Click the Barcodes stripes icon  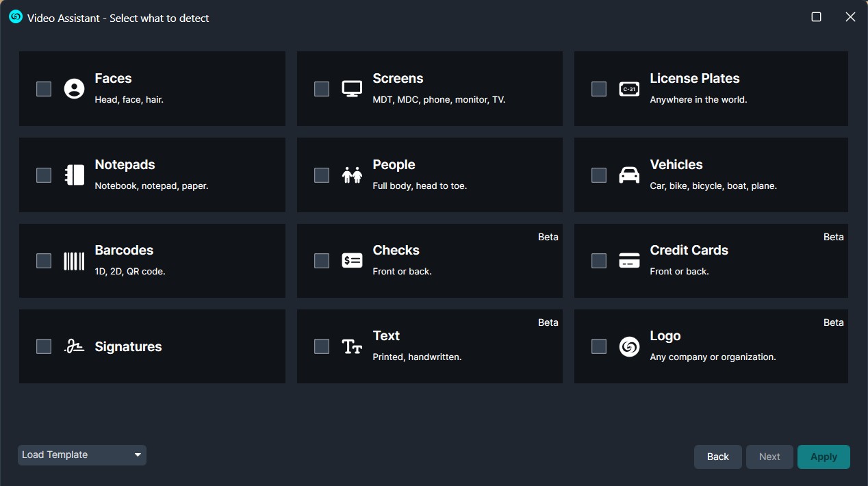pos(74,261)
